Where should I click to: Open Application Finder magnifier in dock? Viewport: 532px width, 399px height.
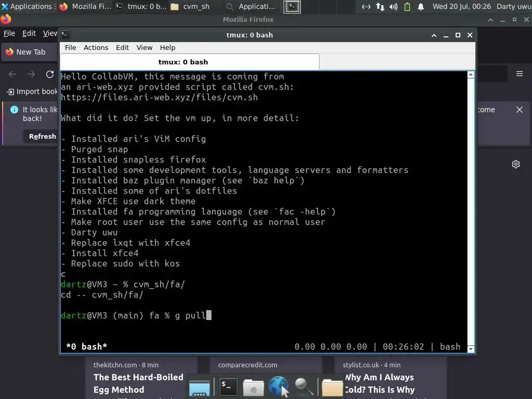tap(303, 387)
